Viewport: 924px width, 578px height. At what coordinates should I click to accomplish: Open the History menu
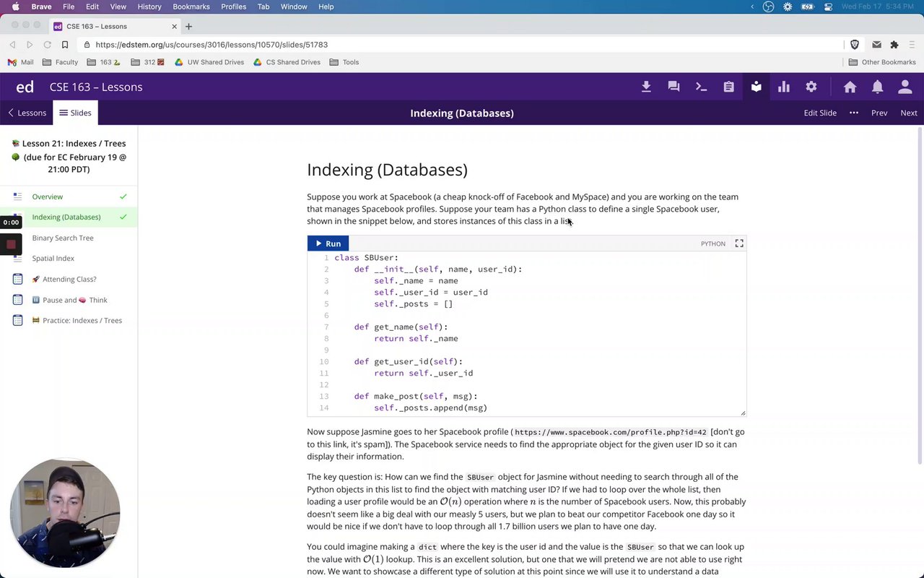(149, 7)
